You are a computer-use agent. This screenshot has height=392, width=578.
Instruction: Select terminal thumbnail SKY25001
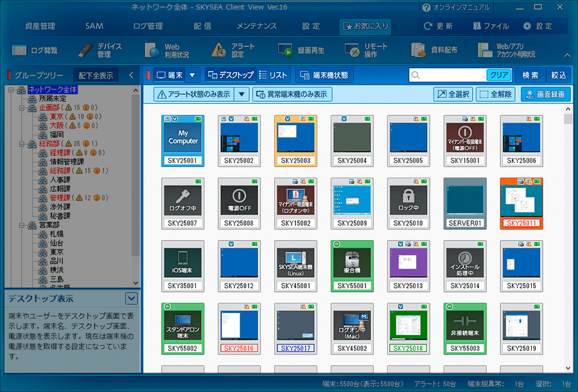click(x=183, y=141)
